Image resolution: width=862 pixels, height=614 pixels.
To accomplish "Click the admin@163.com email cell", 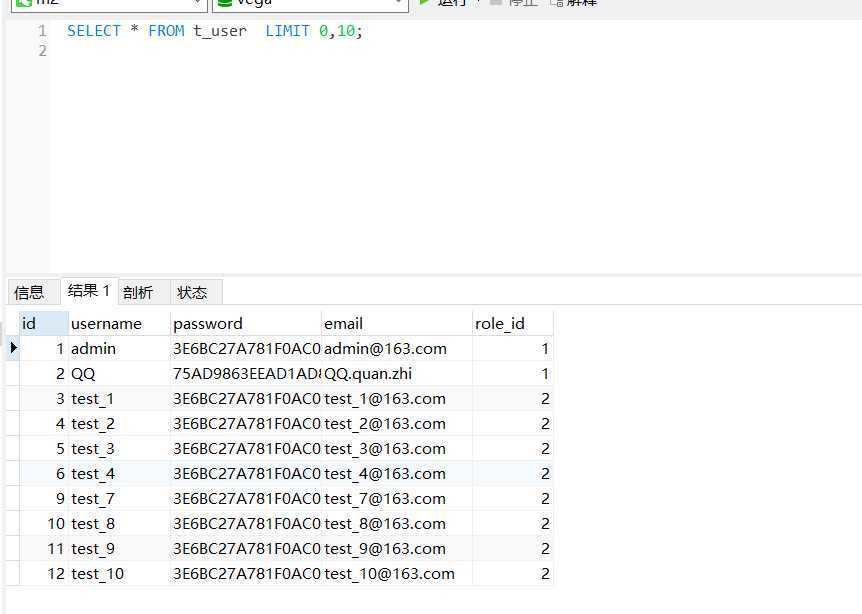I will tap(396, 349).
